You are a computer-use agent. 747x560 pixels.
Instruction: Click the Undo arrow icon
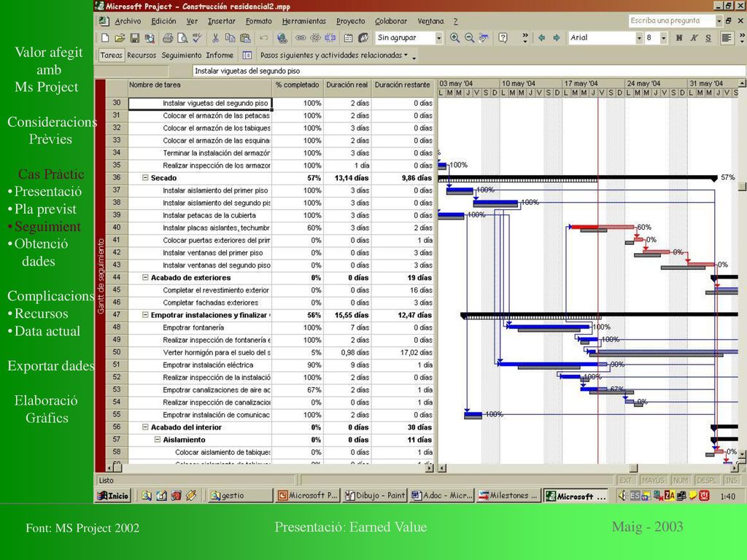pos(263,38)
